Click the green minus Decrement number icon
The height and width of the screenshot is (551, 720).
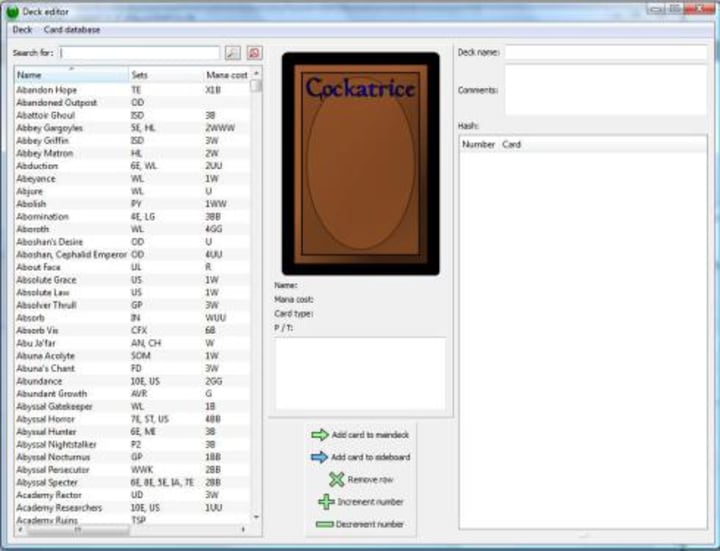[325, 524]
